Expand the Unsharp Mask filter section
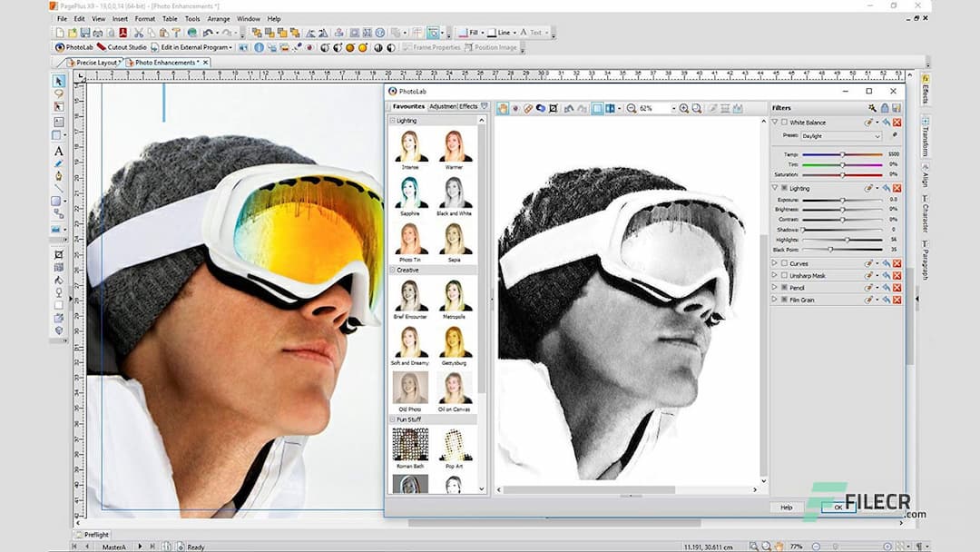 tap(774, 274)
